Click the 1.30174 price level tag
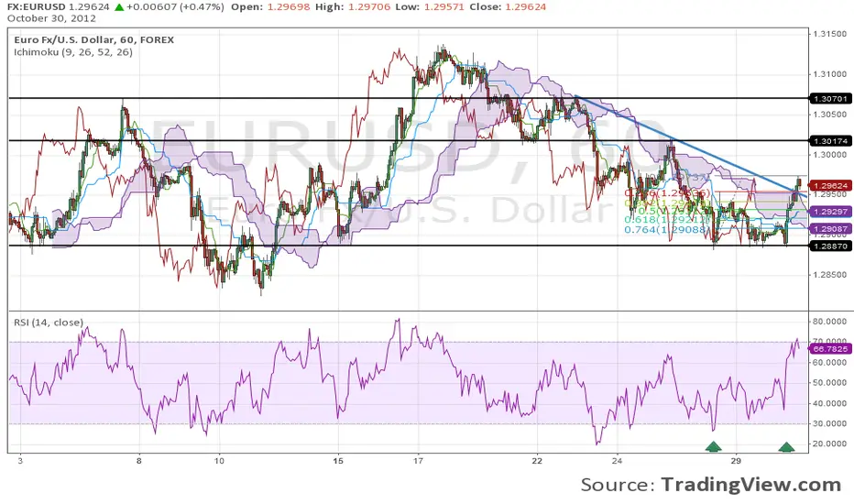 (x=830, y=140)
